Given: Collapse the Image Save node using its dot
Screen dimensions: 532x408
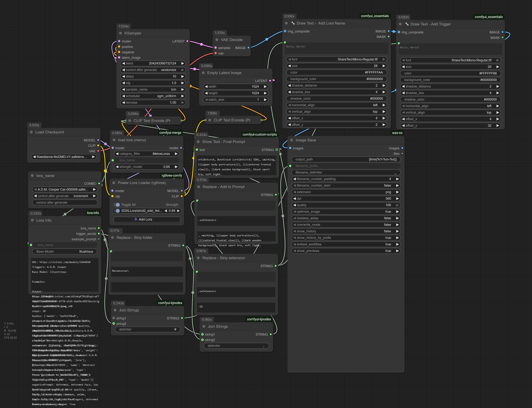Looking at the screenshot, I should [292, 140].
